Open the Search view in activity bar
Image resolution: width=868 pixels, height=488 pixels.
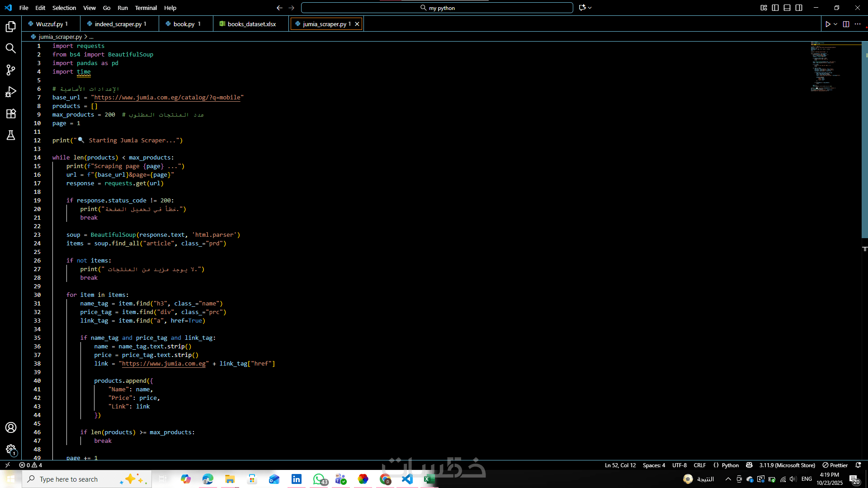(x=11, y=48)
